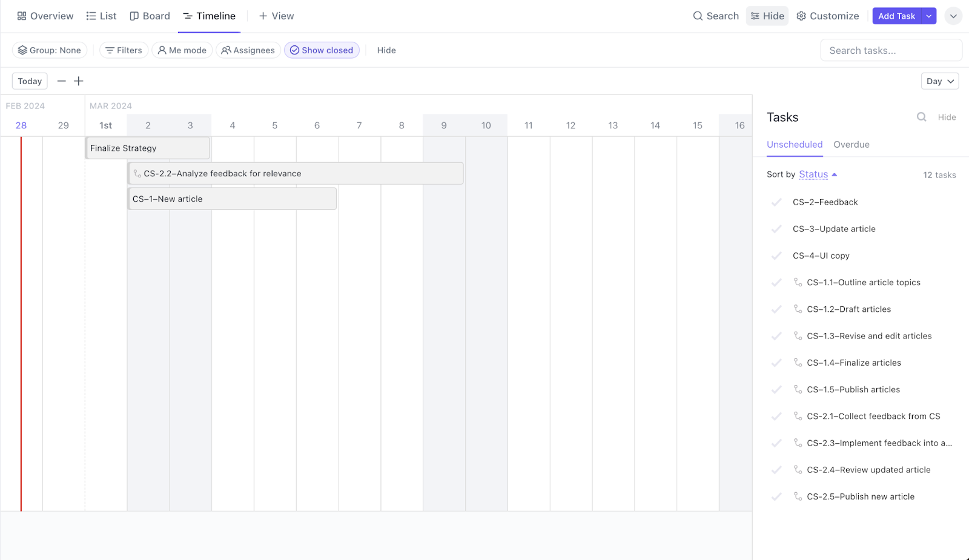Open the Group settings icon
969x560 pixels.
[22, 50]
